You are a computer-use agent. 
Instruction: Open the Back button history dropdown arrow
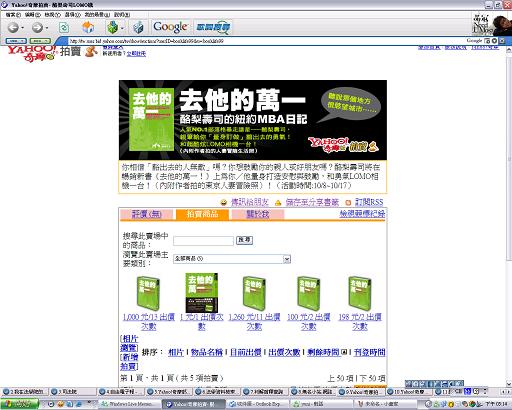23,28
